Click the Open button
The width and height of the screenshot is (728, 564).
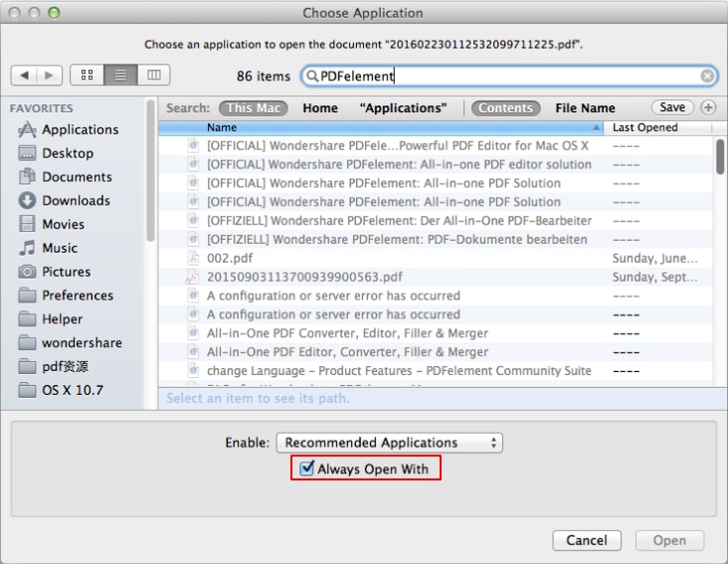click(669, 540)
